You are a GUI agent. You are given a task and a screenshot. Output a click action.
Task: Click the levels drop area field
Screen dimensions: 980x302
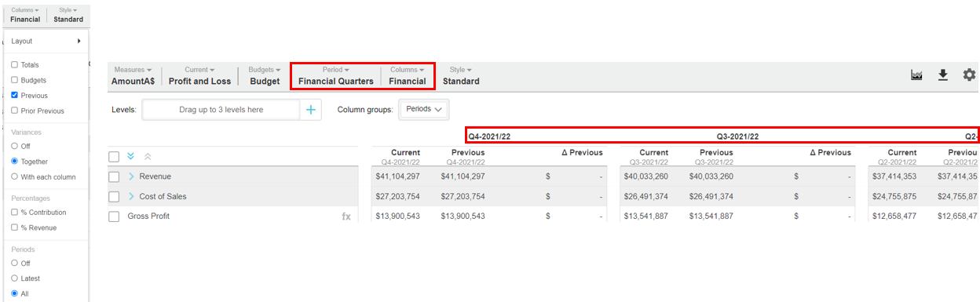tap(221, 110)
